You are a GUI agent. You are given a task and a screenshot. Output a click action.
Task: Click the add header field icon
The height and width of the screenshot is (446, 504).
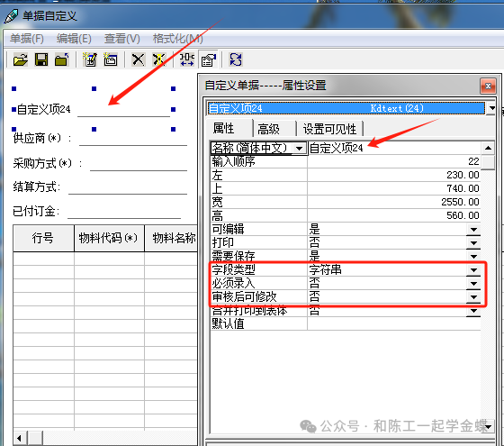click(x=90, y=59)
